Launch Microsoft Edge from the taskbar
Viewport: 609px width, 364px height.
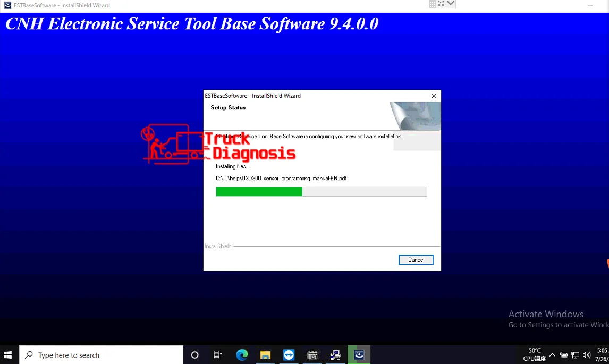[x=242, y=354]
